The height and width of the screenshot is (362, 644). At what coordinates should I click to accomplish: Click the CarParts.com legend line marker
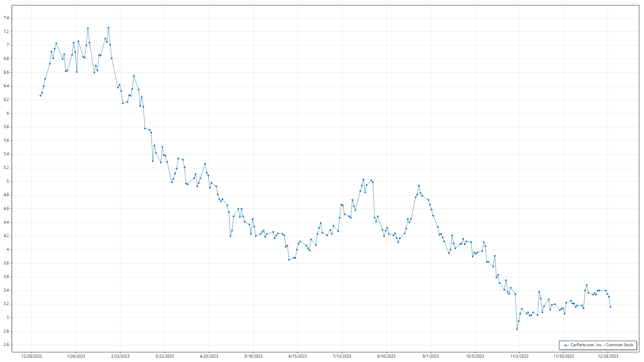tap(566, 345)
